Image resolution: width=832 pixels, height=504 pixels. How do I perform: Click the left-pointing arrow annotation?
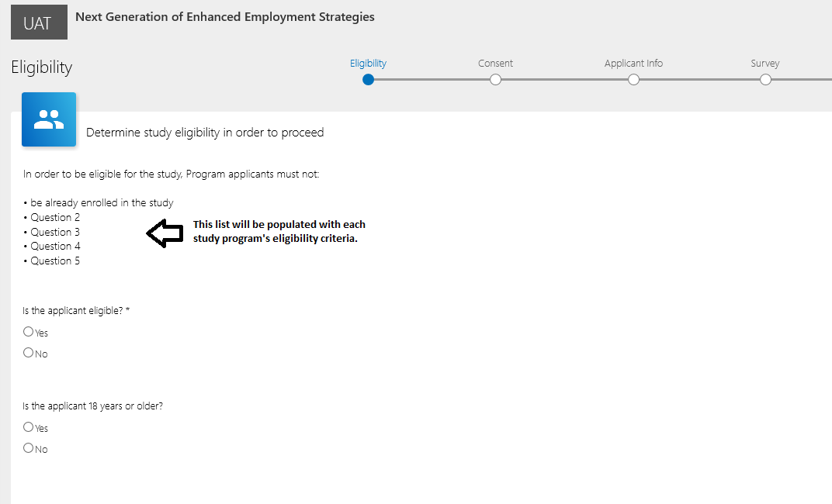pyautogui.click(x=164, y=233)
